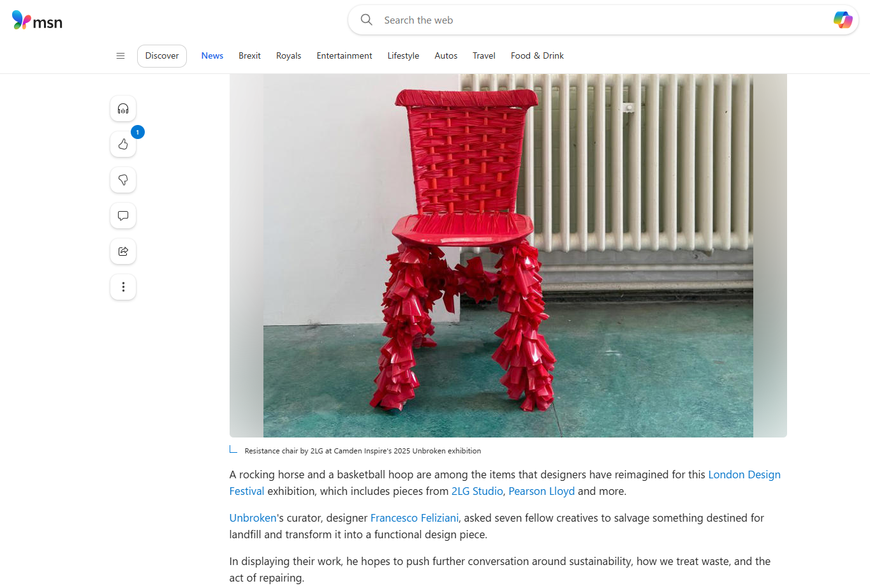Viewport: 870px width, 588px height.
Task: Visit the Francesco Feliziani link
Action: [415, 518]
